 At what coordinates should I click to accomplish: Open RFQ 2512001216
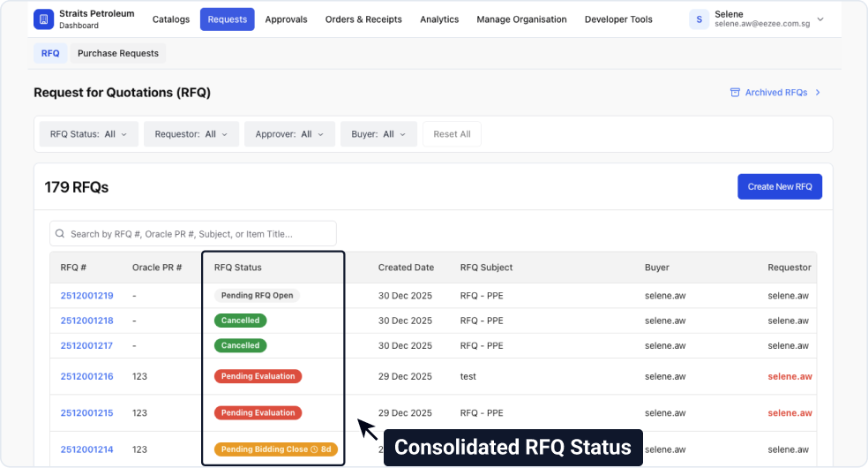87,377
